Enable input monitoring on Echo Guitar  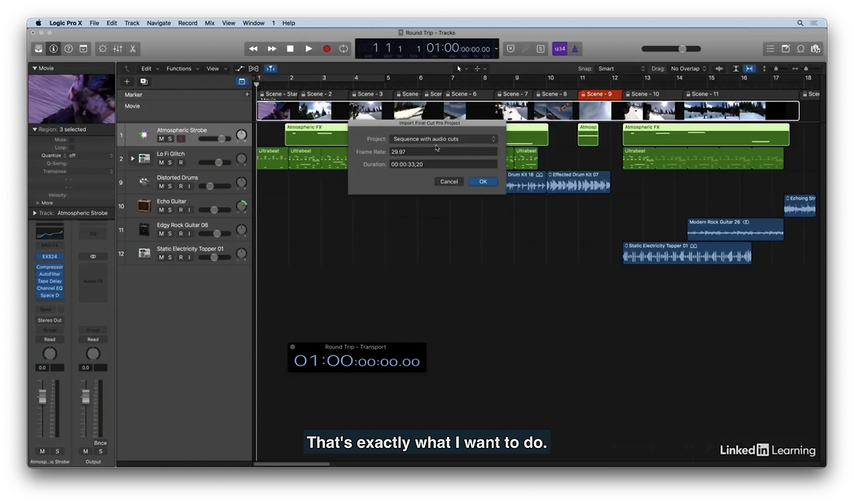click(x=189, y=210)
